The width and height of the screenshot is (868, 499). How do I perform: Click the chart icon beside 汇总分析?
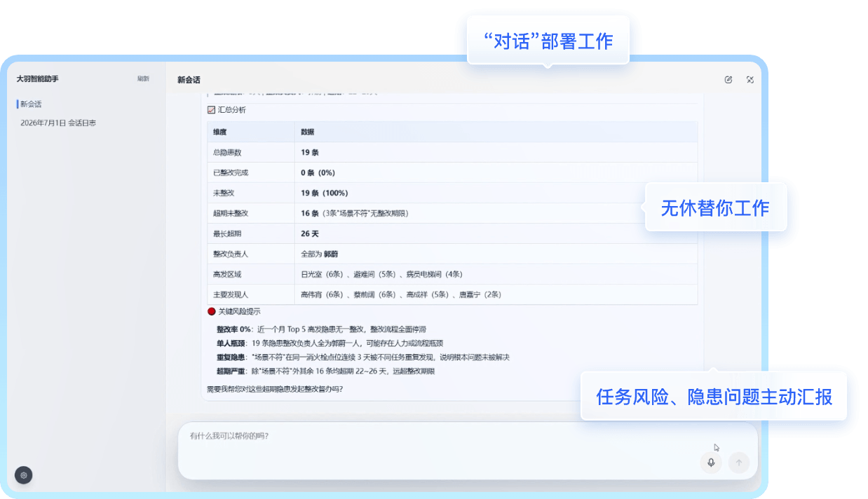pos(211,110)
